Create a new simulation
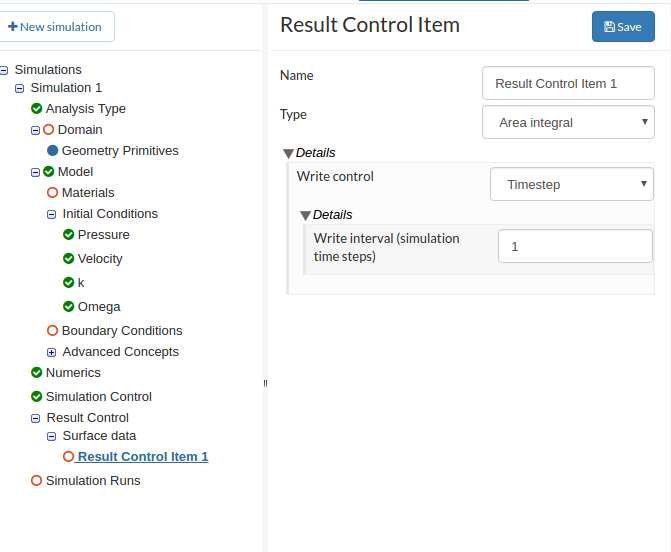The height and width of the screenshot is (552, 671). tap(56, 27)
